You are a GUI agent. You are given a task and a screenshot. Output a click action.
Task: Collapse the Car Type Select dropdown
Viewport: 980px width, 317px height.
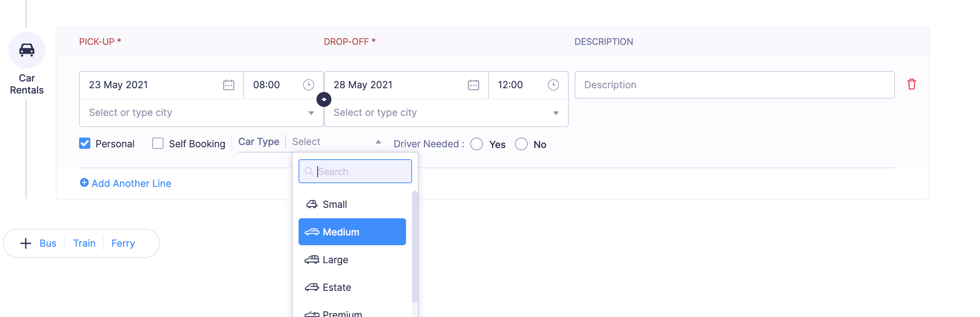378,142
